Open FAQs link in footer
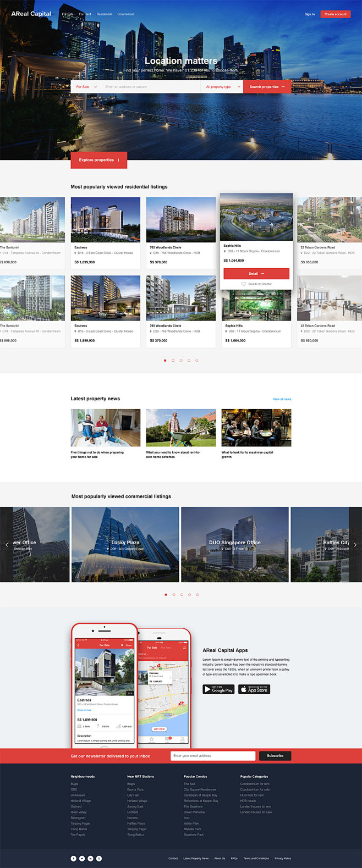Screen dimensions: 362x868 [234, 858]
